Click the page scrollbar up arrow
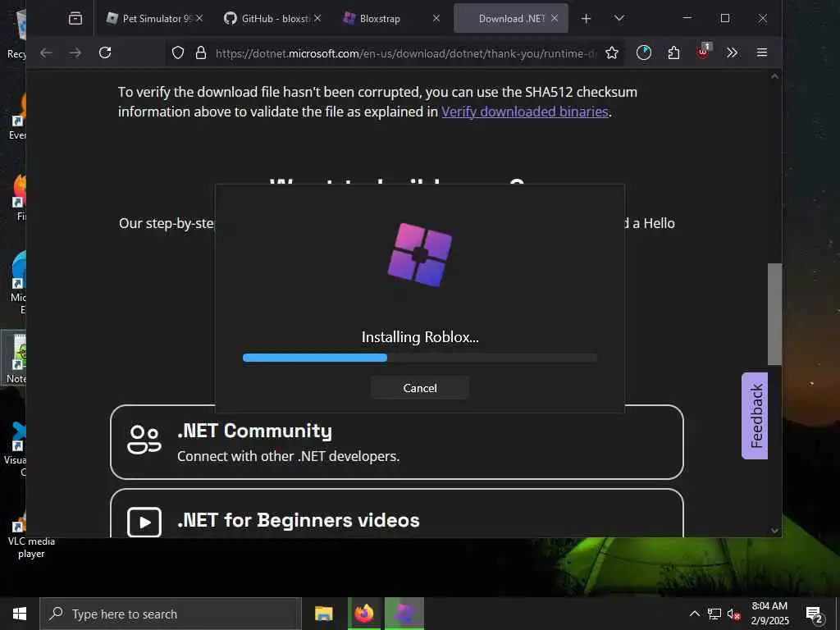840x630 pixels. (774, 76)
